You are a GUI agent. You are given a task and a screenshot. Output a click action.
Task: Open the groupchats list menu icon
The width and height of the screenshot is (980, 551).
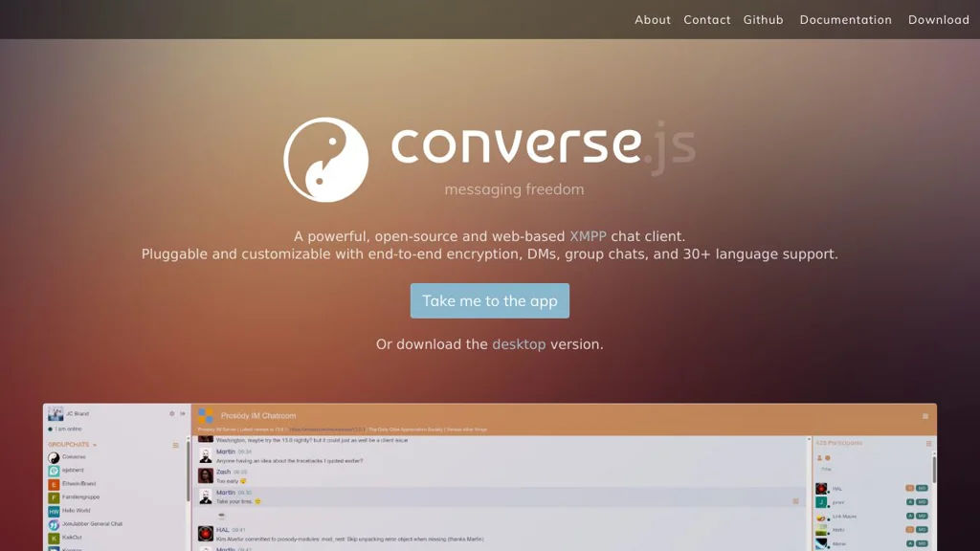[176, 445]
